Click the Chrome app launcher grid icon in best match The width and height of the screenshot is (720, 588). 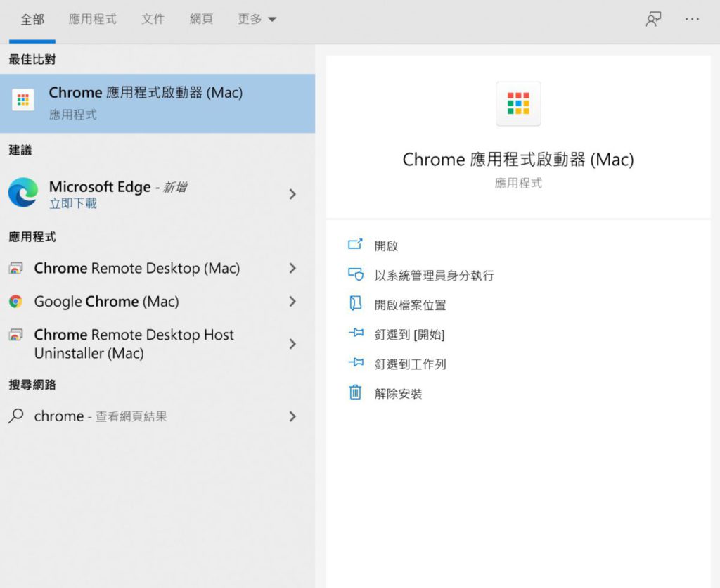tap(23, 100)
